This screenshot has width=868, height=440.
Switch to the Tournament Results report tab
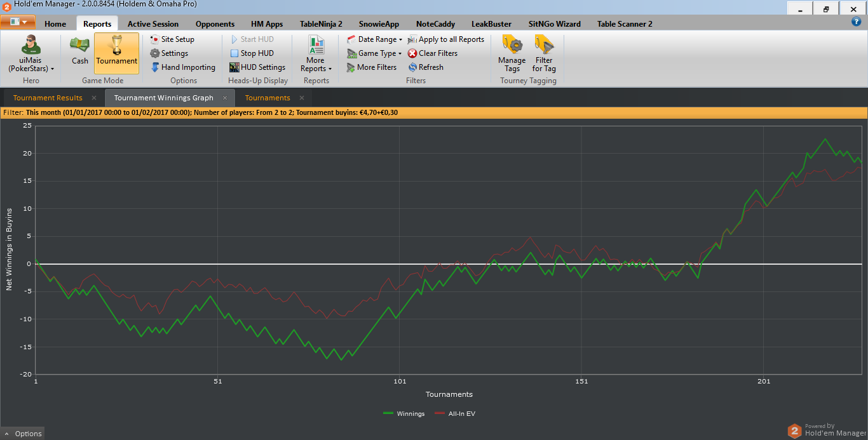(48, 98)
